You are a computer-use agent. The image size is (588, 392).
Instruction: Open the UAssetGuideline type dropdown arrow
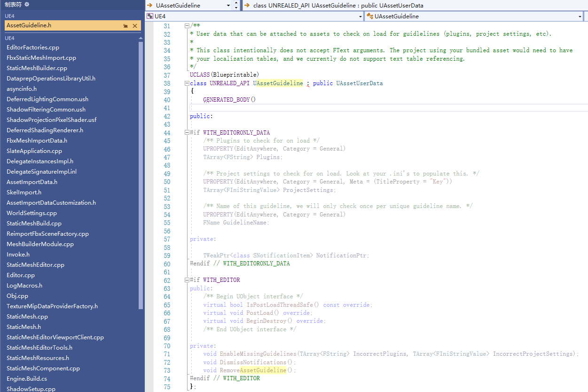(x=580, y=16)
